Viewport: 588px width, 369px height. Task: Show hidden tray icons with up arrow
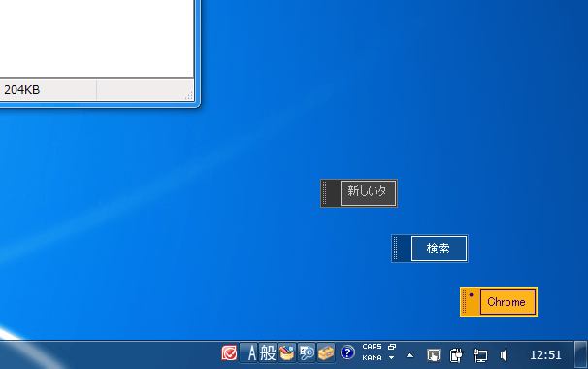tap(409, 355)
